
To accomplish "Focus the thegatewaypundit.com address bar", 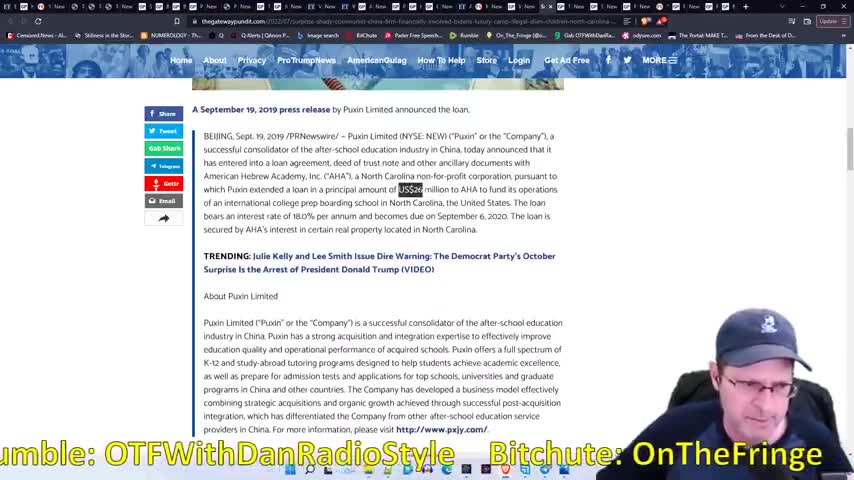I will [408, 21].
